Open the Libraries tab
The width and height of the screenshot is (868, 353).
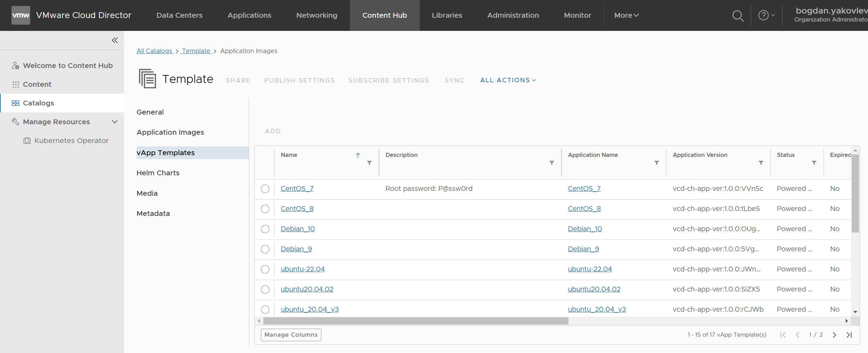click(x=447, y=15)
